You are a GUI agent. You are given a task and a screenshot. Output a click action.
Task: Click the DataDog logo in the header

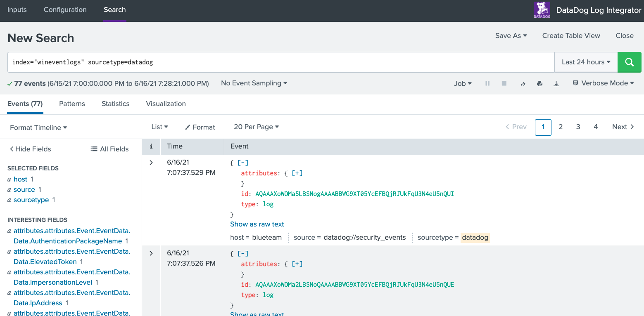coord(542,9)
